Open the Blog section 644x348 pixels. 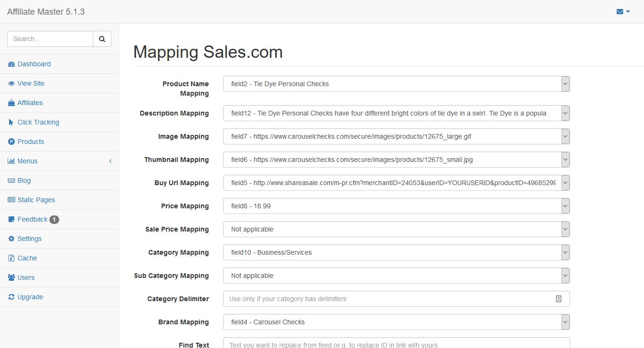pos(59,180)
